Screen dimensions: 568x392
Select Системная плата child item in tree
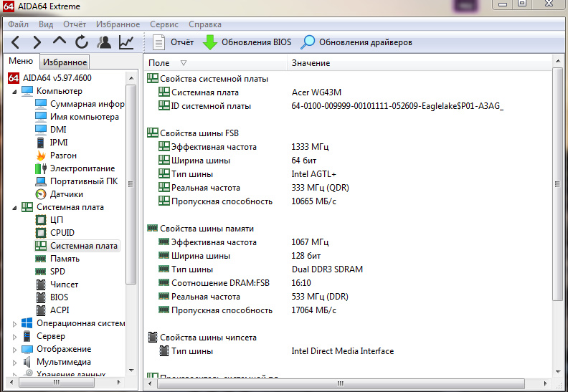coord(77,246)
